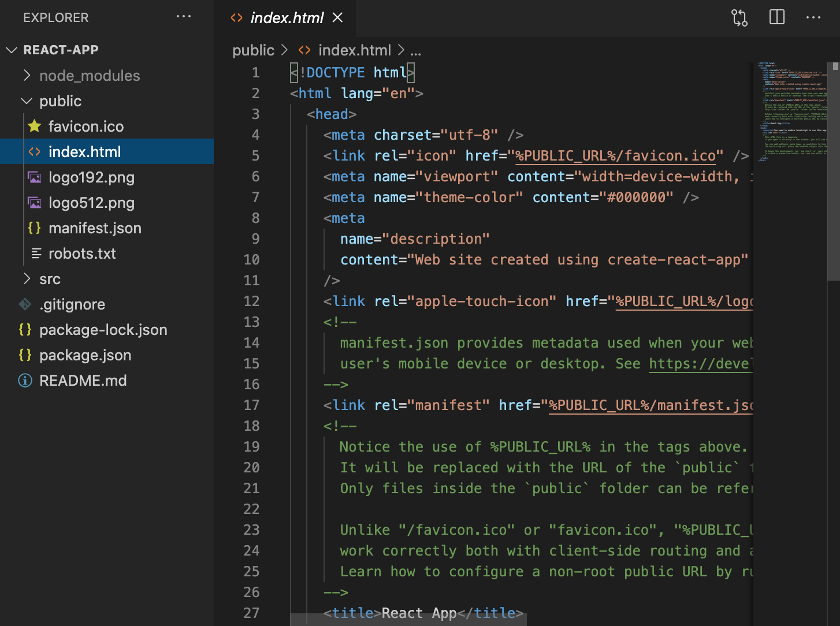Click the image icon beside logo192.png
Viewport: 840px width, 626px height.
click(x=35, y=177)
